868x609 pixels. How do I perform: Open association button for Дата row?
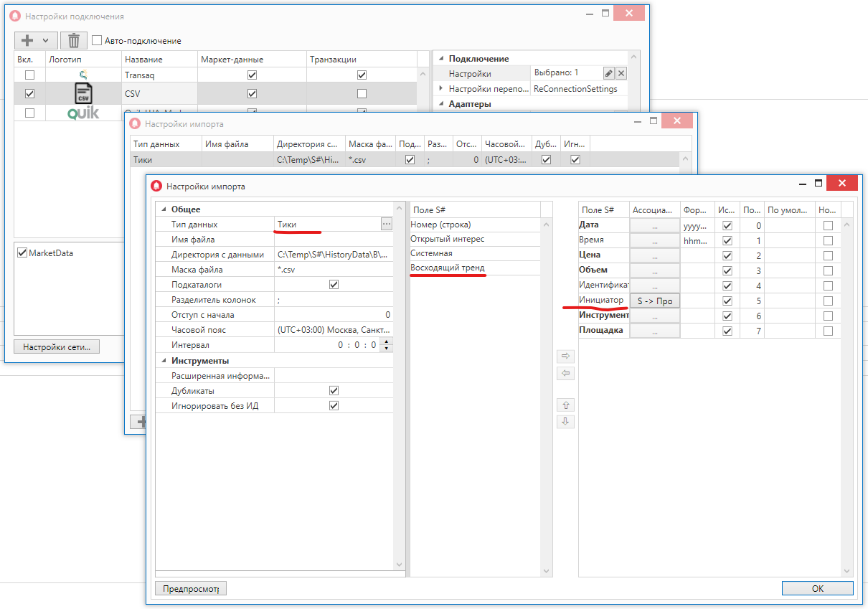click(x=655, y=225)
